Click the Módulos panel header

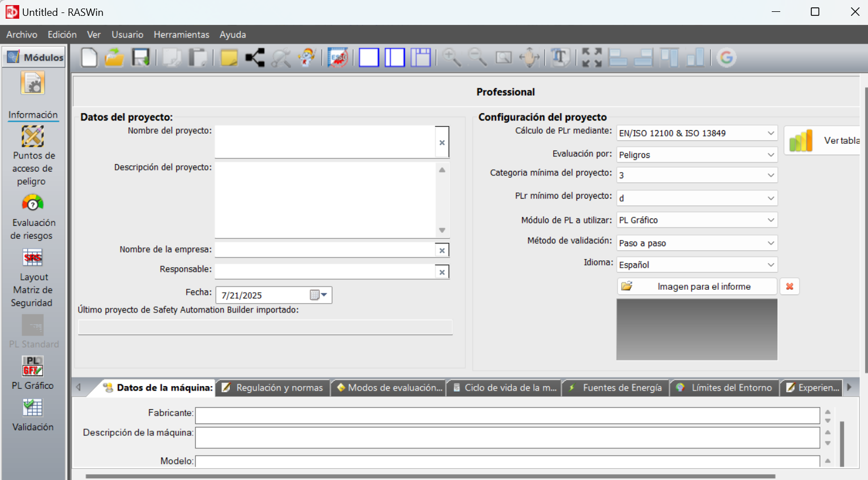click(34, 57)
